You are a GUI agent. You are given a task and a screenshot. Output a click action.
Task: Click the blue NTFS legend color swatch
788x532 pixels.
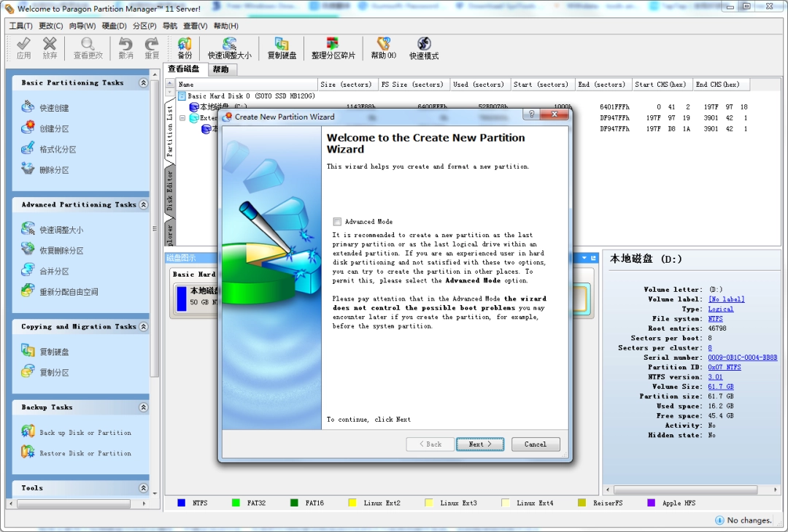(x=181, y=503)
